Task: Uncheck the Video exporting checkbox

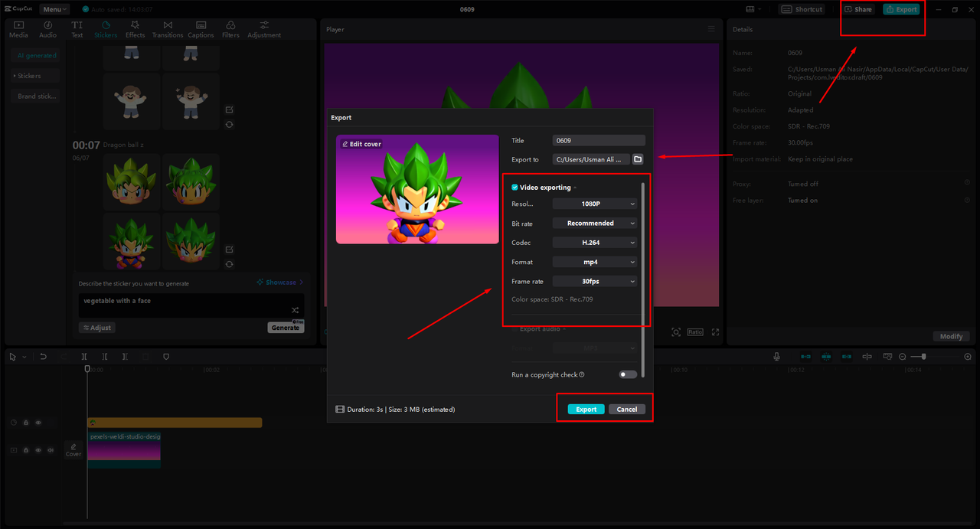Action: click(514, 187)
